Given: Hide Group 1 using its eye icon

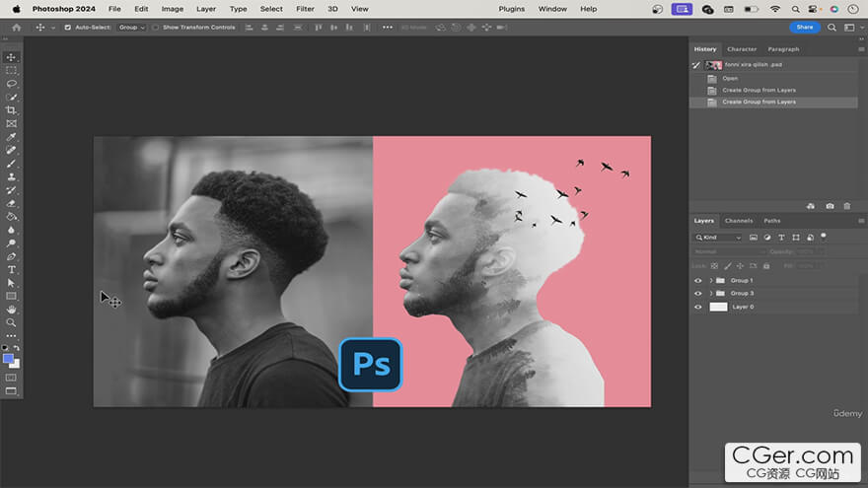Looking at the screenshot, I should pos(698,280).
